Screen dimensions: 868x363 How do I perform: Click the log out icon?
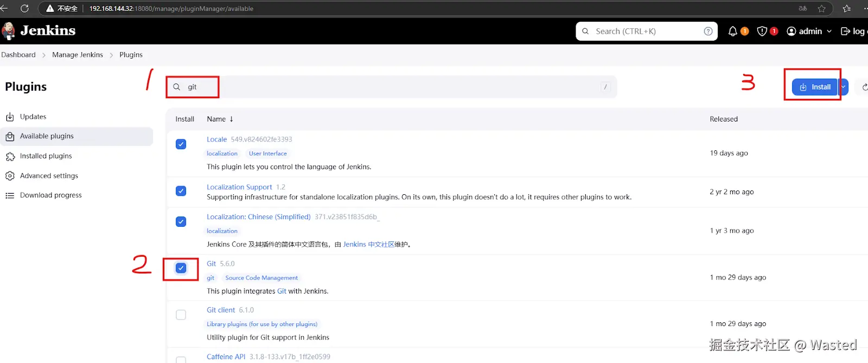pos(845,31)
